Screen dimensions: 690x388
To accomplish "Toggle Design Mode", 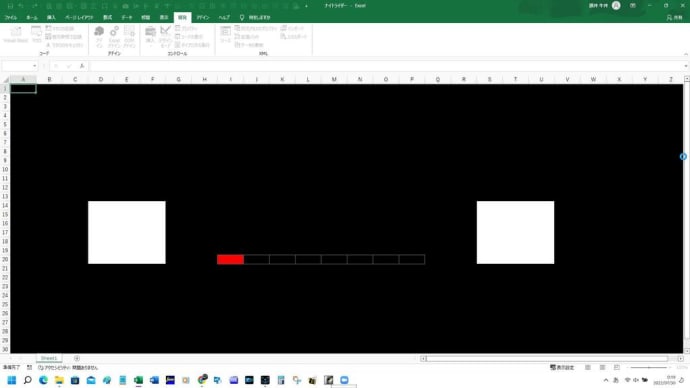I will 165,36.
